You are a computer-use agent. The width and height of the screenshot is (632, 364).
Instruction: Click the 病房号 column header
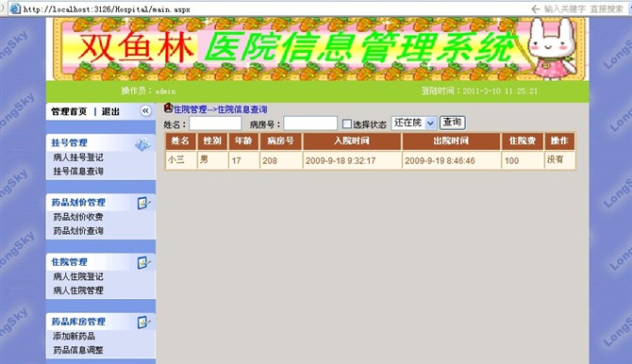coord(280,141)
